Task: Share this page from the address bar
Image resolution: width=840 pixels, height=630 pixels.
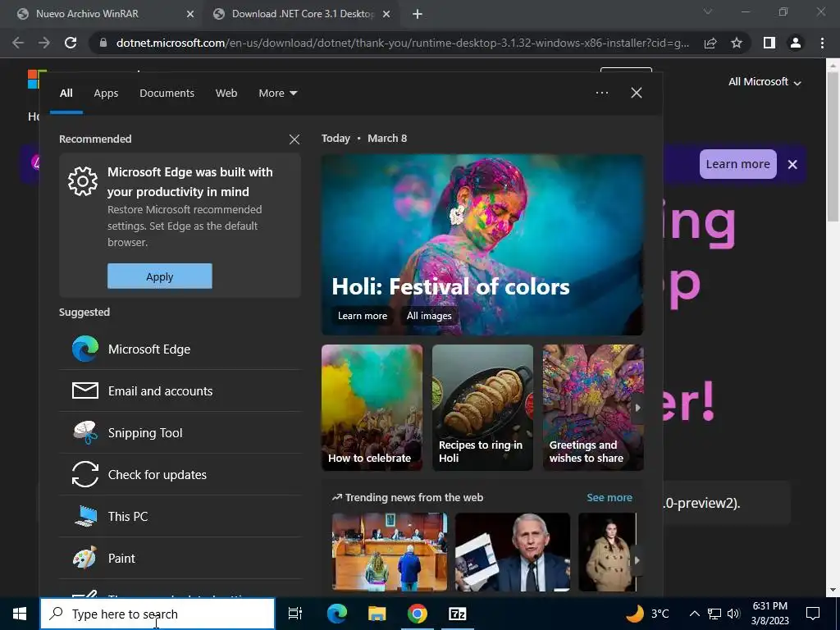Action: coord(710,43)
